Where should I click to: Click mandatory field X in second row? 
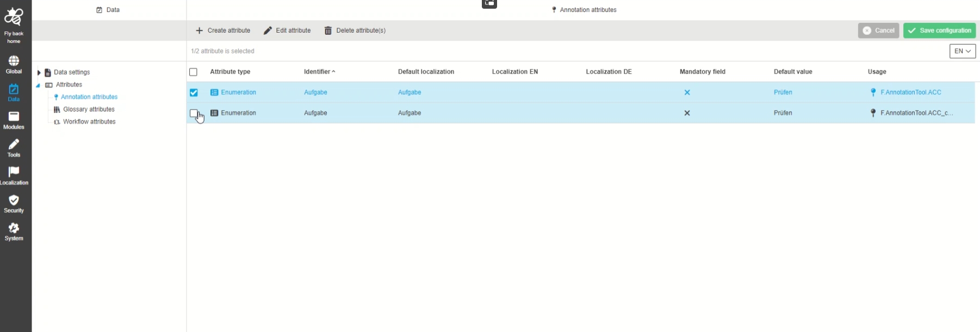687,113
